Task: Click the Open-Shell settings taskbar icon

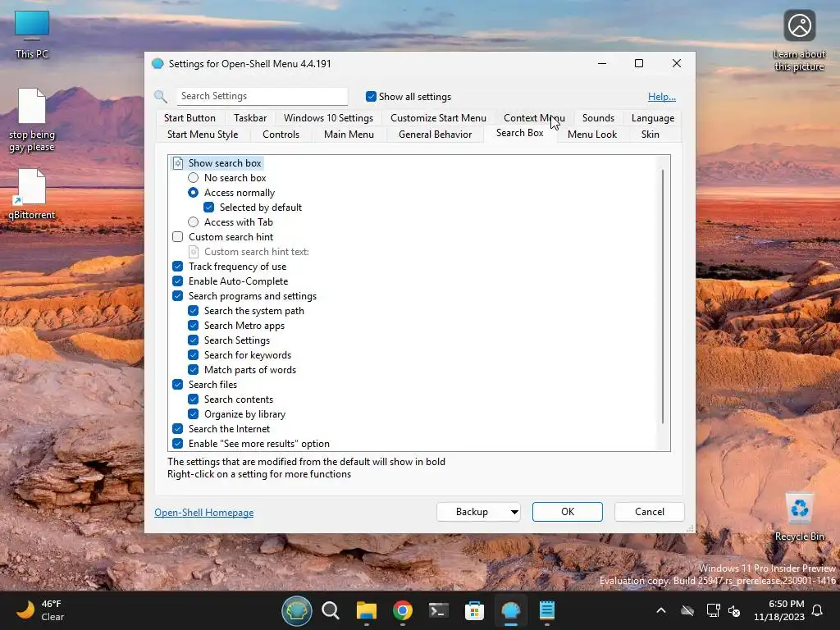Action: point(510,610)
